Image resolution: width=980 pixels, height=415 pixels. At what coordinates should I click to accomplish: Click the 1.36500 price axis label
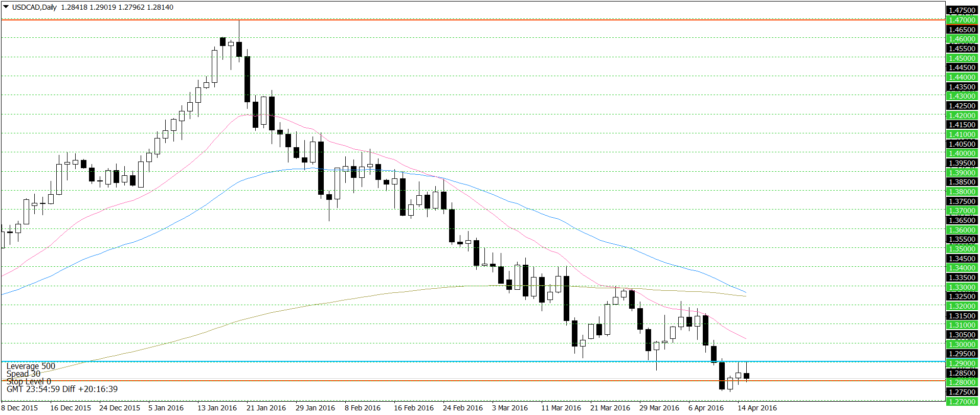coord(962,220)
